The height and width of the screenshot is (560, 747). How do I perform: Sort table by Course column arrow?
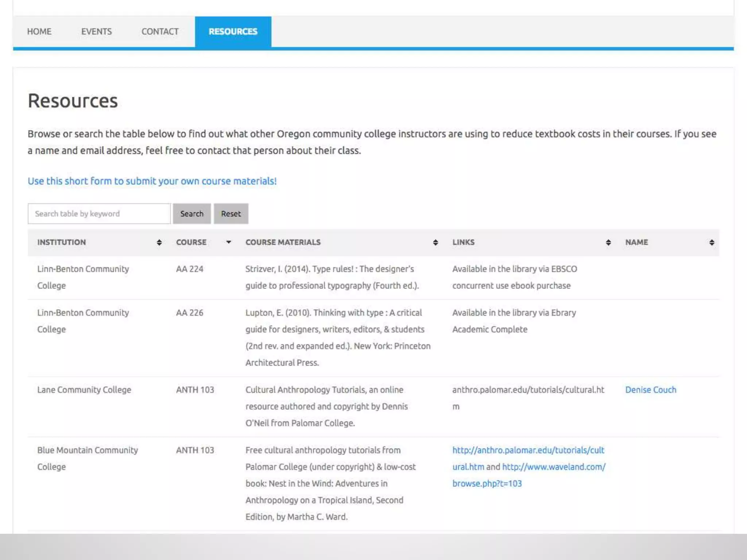point(229,242)
